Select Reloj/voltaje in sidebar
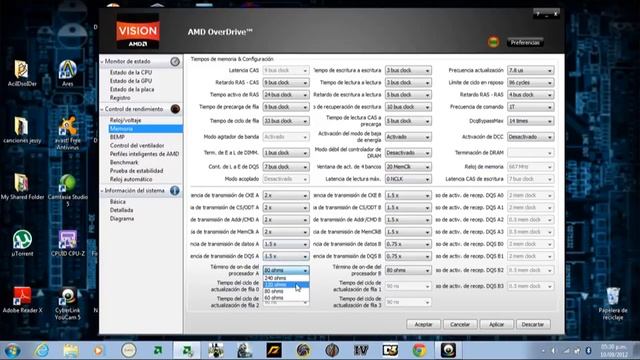640x360 pixels. coord(125,120)
